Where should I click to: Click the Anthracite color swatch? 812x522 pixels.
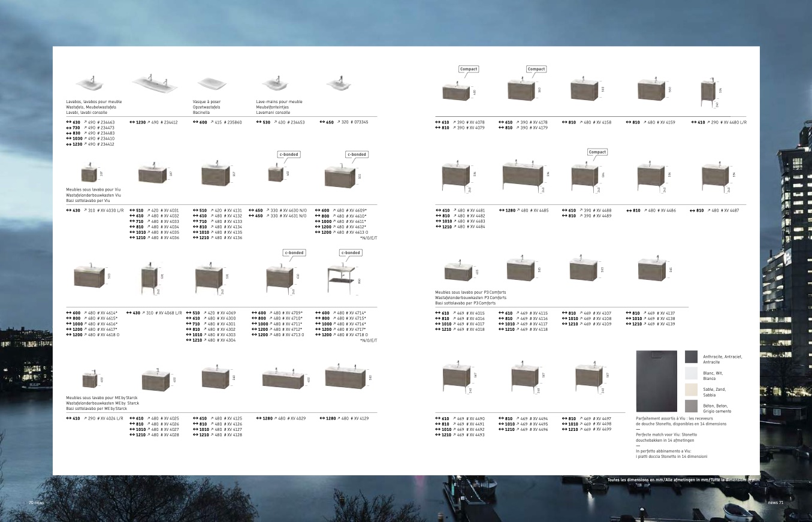[x=692, y=357]
